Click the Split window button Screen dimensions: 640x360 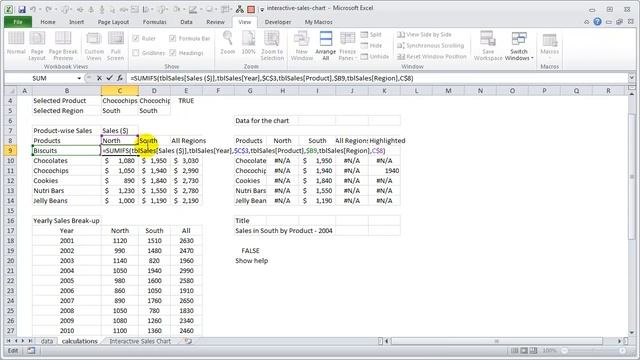(x=371, y=35)
